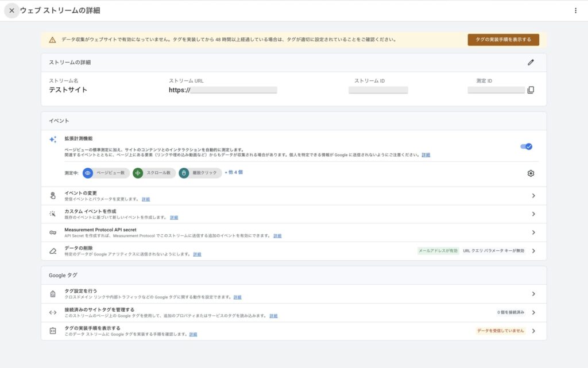Click the スクロール数 chip icon
The image size is (588, 368).
coord(138,173)
